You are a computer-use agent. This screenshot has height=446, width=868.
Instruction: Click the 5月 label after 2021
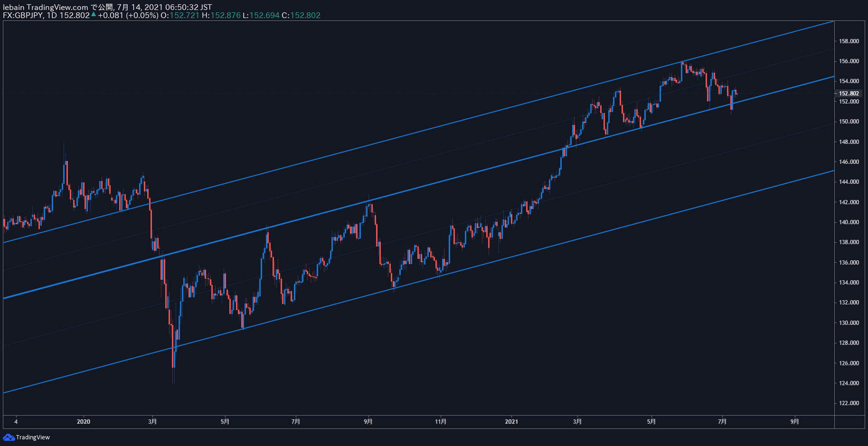(x=651, y=422)
